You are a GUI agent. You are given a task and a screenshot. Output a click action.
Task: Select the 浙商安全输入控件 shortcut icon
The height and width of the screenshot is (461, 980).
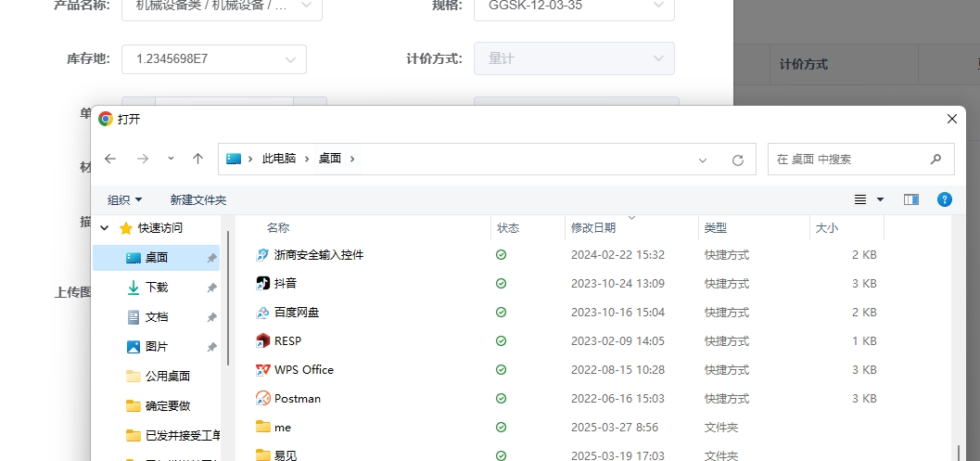[x=262, y=254]
